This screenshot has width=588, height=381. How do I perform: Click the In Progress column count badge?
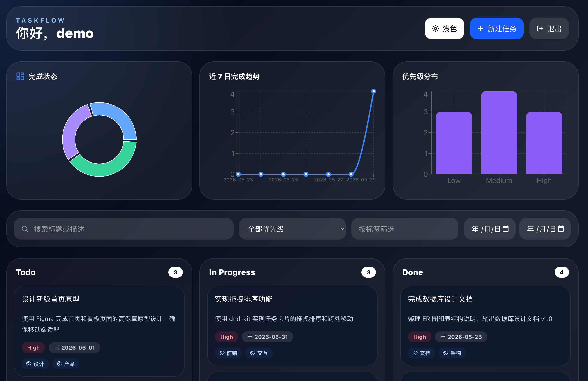[x=368, y=272]
